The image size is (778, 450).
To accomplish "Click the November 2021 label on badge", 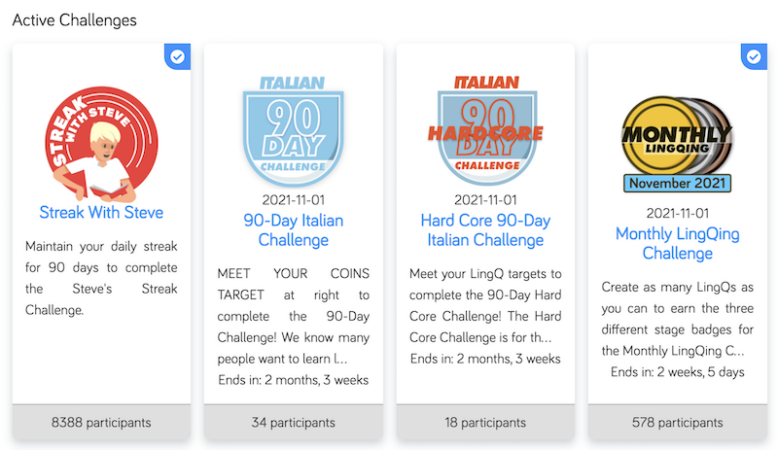I will point(677,183).
